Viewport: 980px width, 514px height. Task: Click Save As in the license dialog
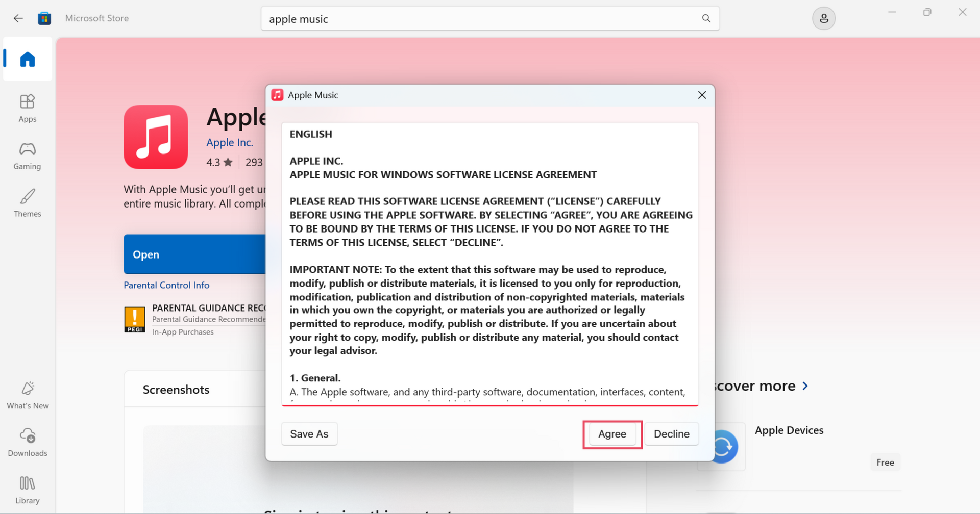[x=309, y=434]
